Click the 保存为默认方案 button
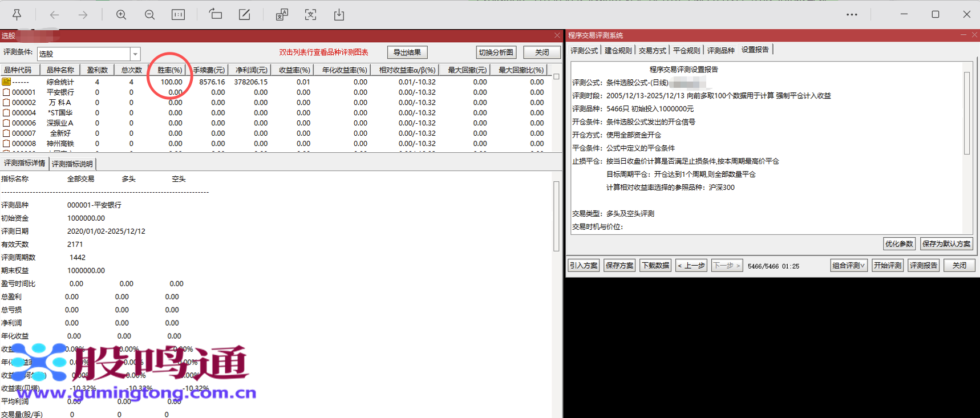The image size is (980, 418). point(946,244)
